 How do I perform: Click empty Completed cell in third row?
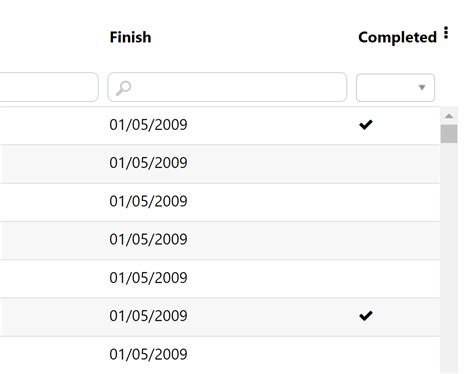[x=396, y=202]
